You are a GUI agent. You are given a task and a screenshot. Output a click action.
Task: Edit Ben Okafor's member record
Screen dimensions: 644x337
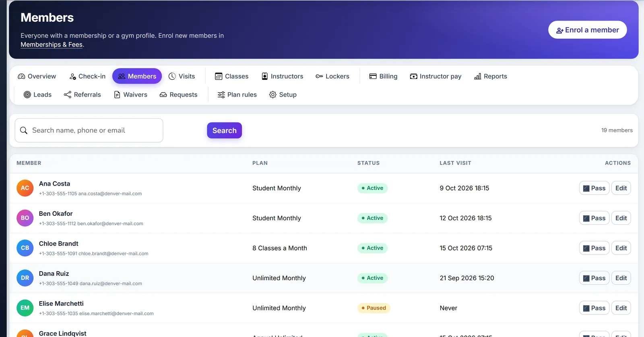(621, 218)
